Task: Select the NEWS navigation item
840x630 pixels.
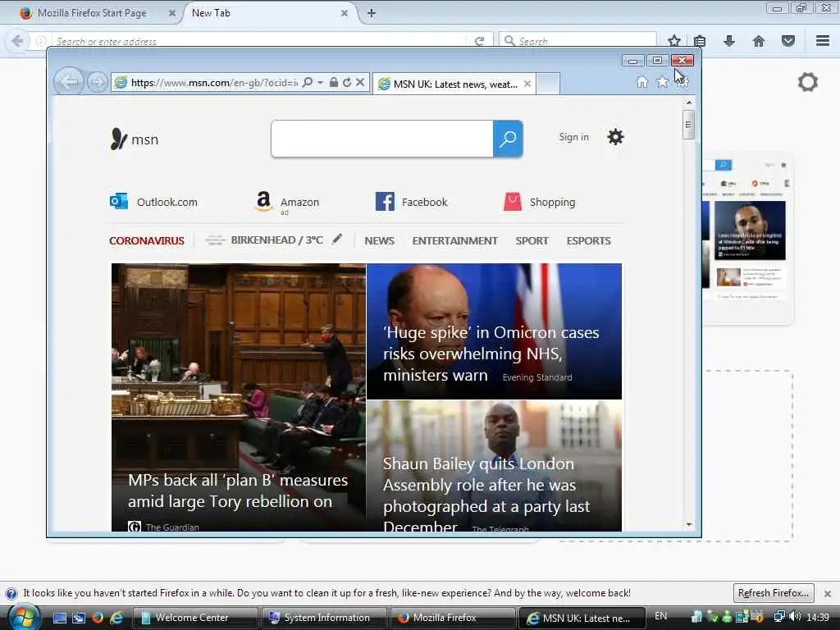Action: (x=379, y=240)
